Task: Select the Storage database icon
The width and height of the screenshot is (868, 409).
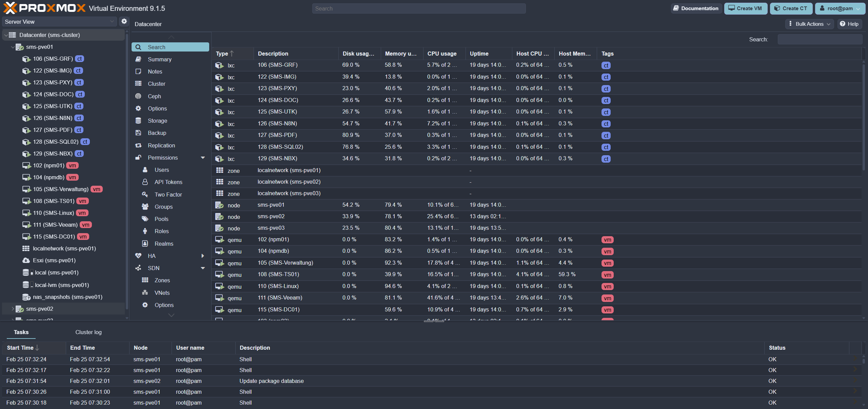Action: pos(138,121)
